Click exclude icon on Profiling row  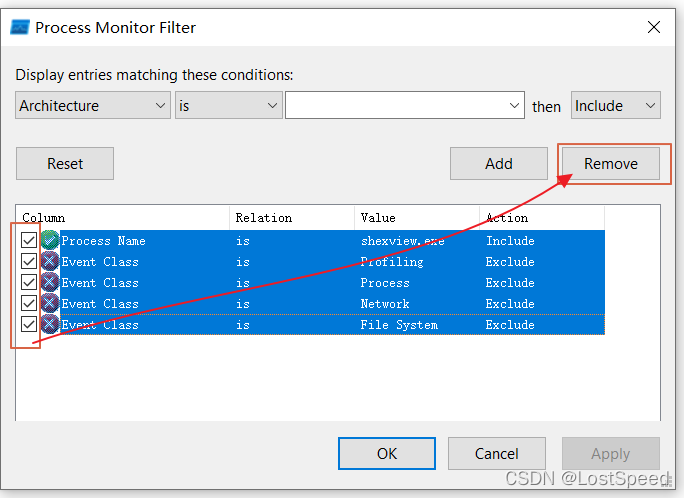point(50,261)
